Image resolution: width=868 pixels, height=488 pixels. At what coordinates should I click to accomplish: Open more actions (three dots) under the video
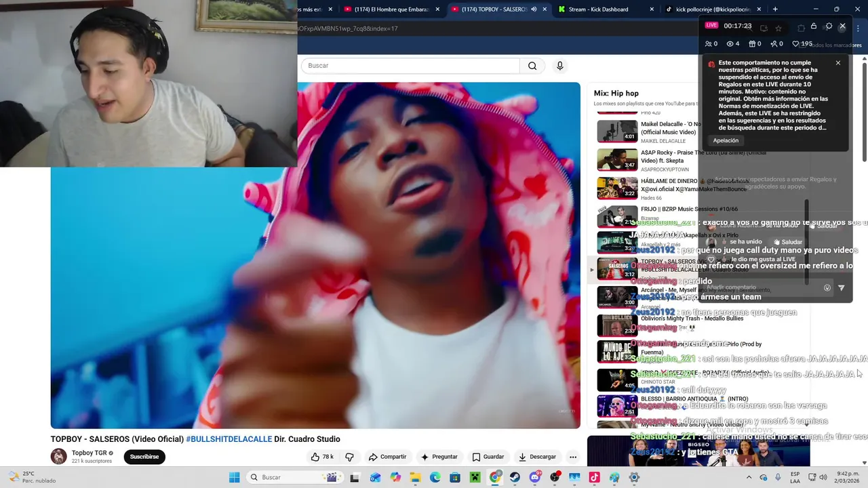pyautogui.click(x=573, y=457)
